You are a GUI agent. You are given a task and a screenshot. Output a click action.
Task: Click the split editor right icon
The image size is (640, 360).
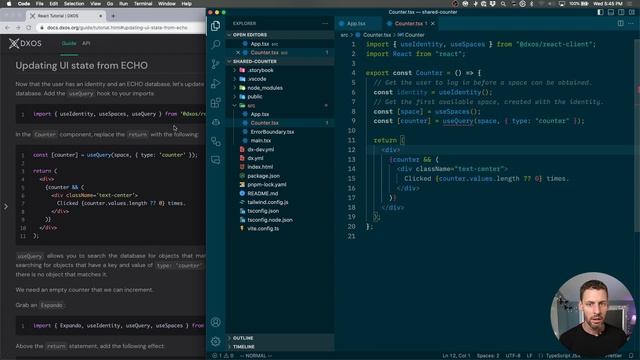pyautogui.click(x=620, y=23)
